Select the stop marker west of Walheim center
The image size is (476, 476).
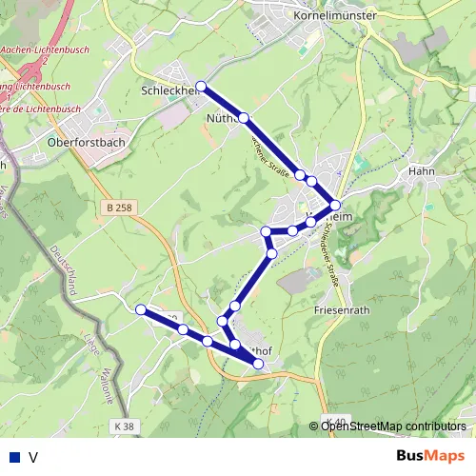click(x=266, y=231)
